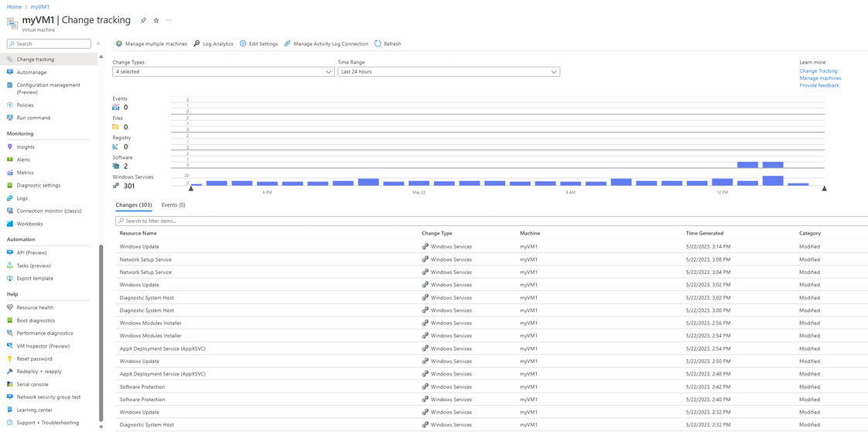
Task: Sort by Change Type column header
Action: 437,233
